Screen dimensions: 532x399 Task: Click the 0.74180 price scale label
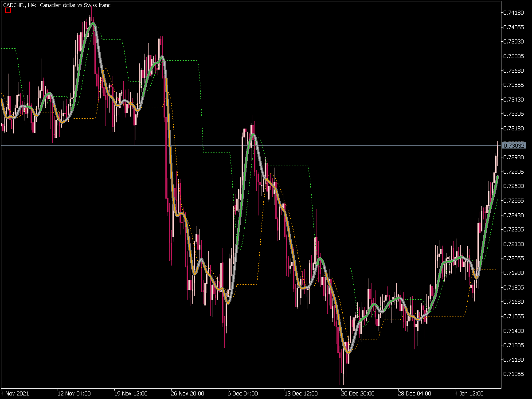click(x=514, y=13)
